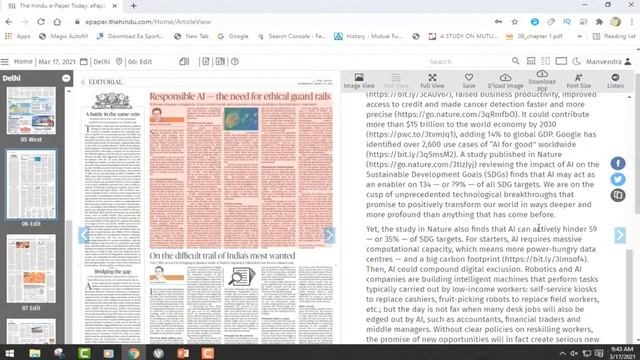640x360 pixels.
Task: Click the greyed two-column layout icon
Action: (x=545, y=61)
